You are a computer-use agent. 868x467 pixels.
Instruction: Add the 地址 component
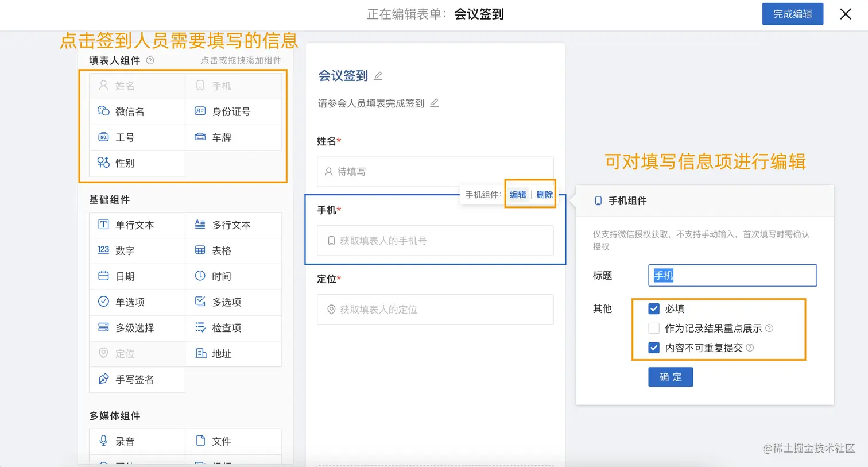click(x=234, y=354)
